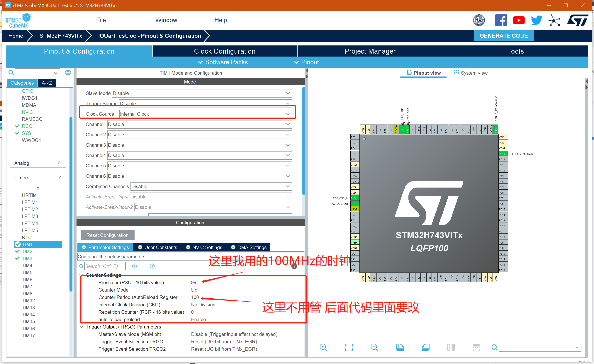
Task: Open the categories settings gear icon
Action: (x=68, y=73)
